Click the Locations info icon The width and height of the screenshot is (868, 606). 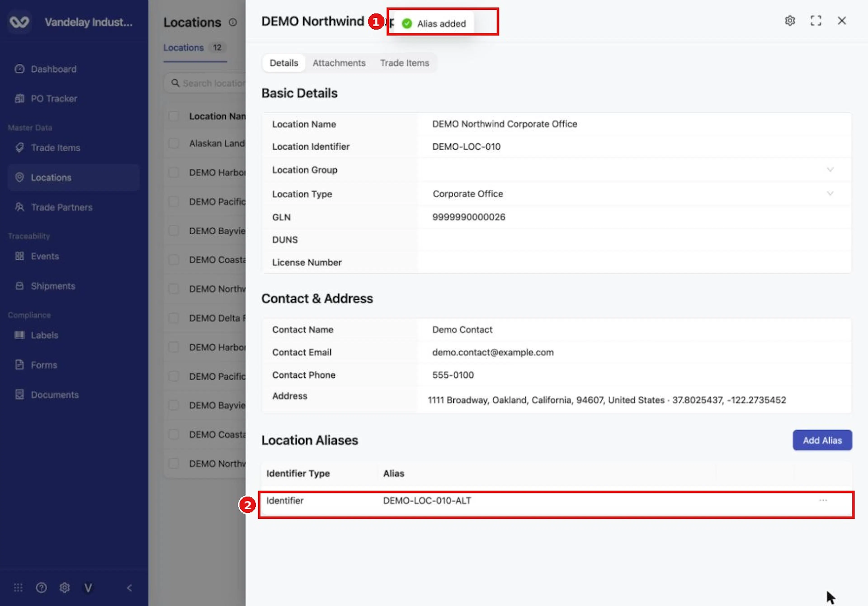(x=233, y=22)
